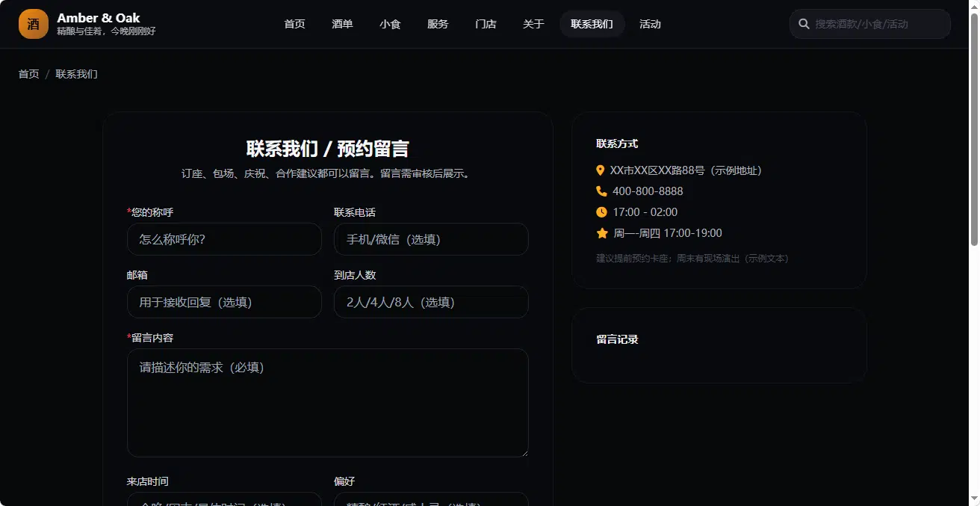Click the search magnifier icon
Screen dimensions: 980x506
(x=804, y=24)
